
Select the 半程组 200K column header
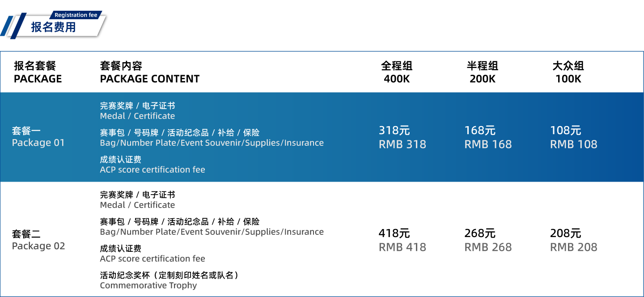point(483,72)
